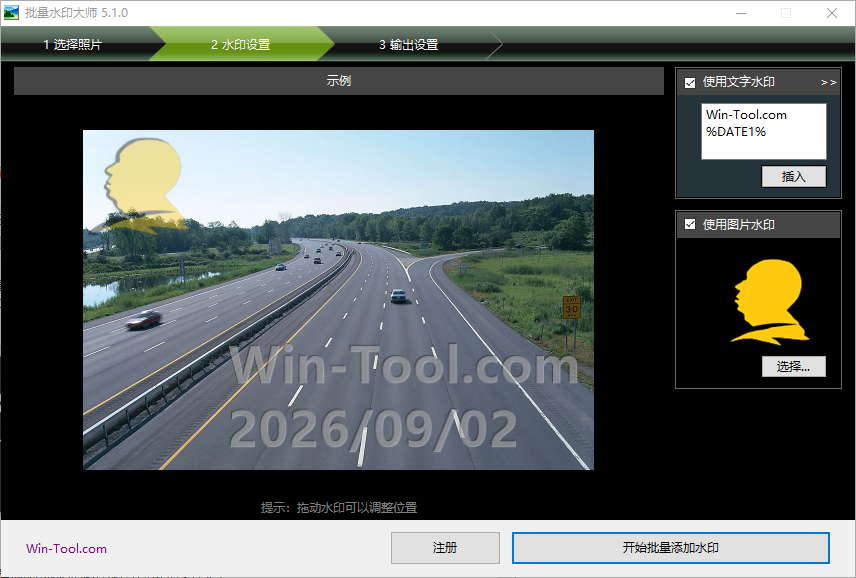Click the yellow head watermark on preview photo

140,186
